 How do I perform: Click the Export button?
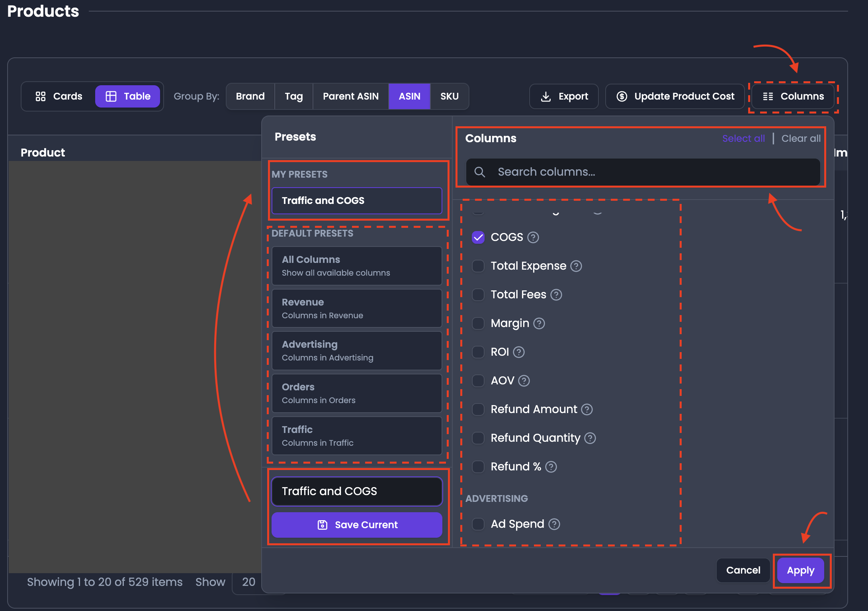point(564,96)
